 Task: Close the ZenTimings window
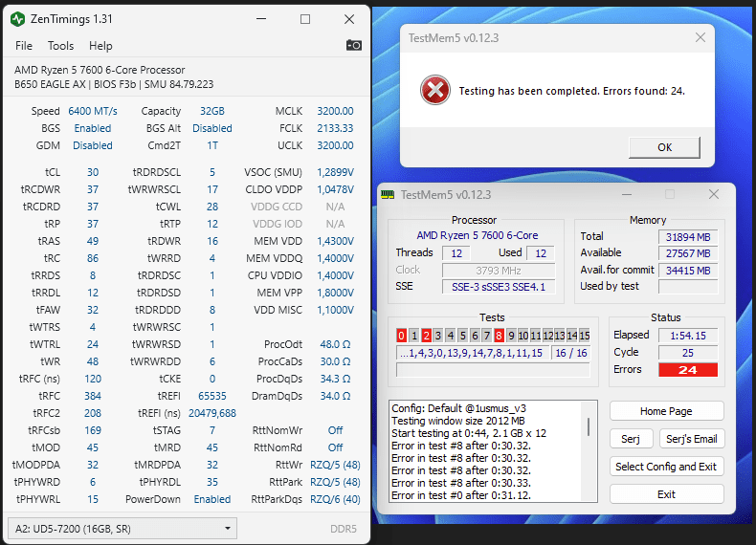coord(349,19)
